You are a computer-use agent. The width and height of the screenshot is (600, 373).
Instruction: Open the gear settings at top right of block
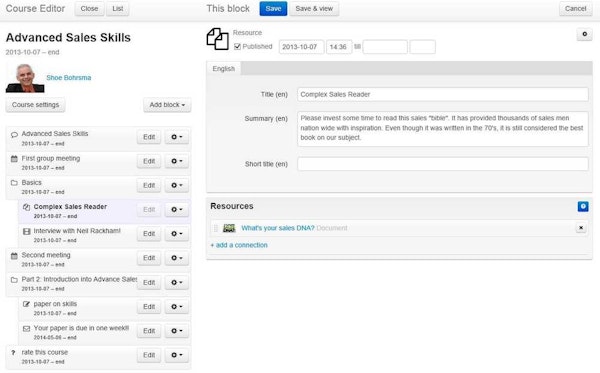[584, 34]
